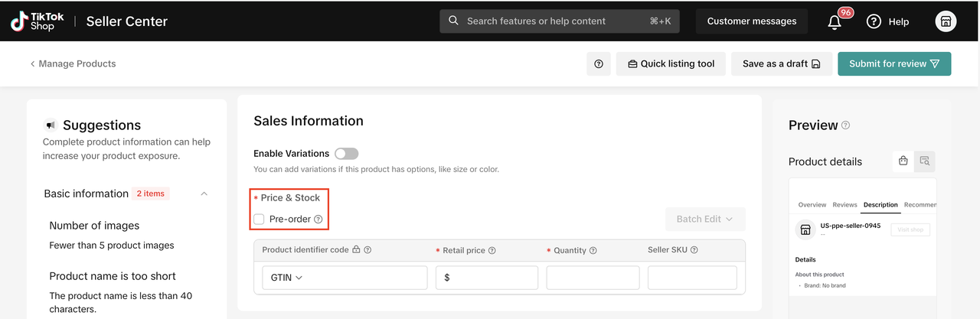Click the Retail price input field
The width and height of the screenshot is (980, 319).
click(487, 278)
